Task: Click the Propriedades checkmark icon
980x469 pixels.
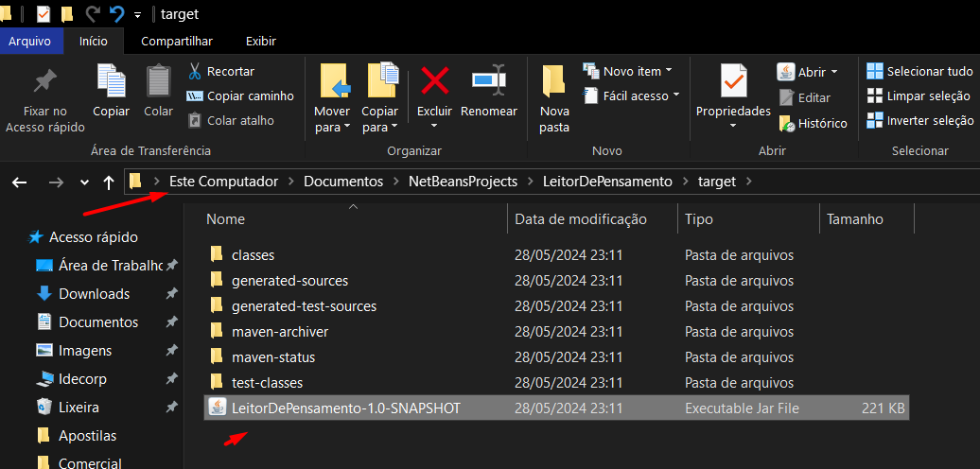Action: tap(733, 80)
